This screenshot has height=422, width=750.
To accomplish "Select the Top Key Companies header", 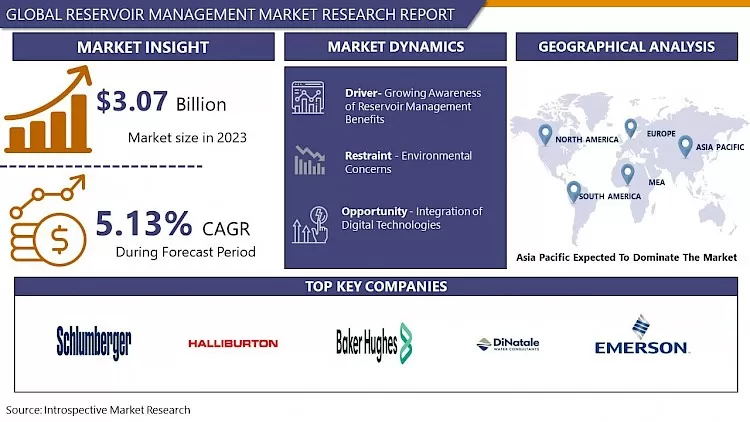I will pos(376,286).
